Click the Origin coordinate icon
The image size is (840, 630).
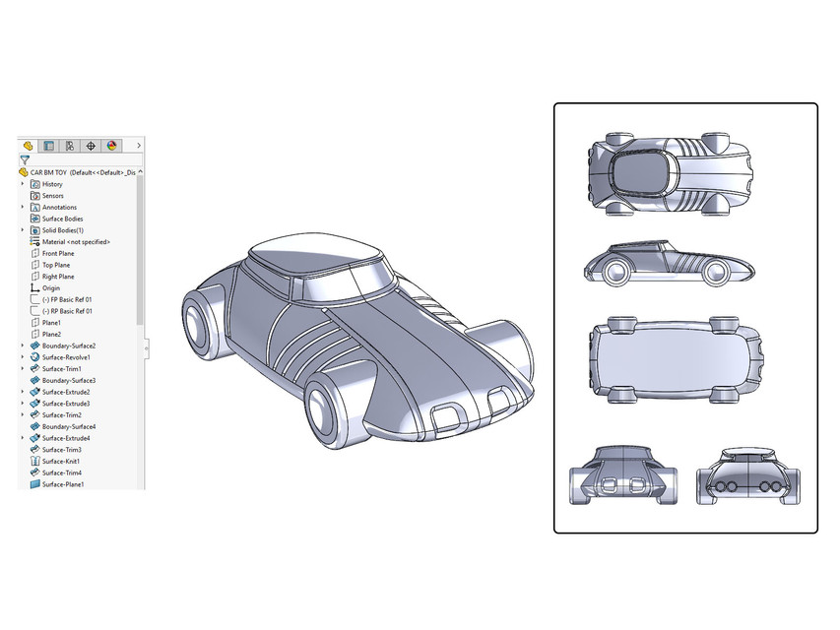(32, 286)
